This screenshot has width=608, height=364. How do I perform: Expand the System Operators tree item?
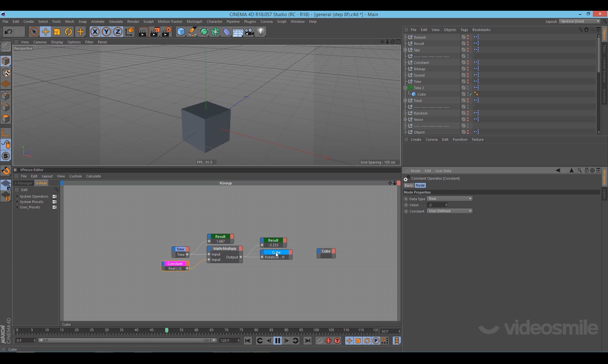17,196
